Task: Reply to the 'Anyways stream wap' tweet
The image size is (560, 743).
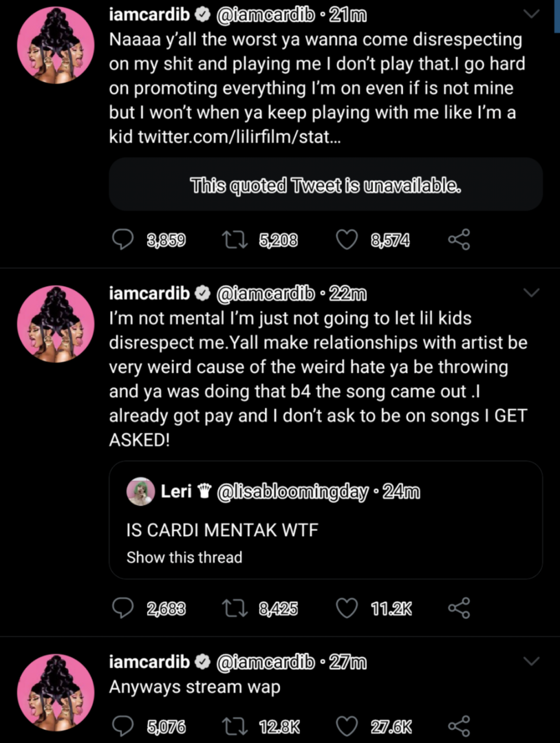Action: click(x=122, y=726)
